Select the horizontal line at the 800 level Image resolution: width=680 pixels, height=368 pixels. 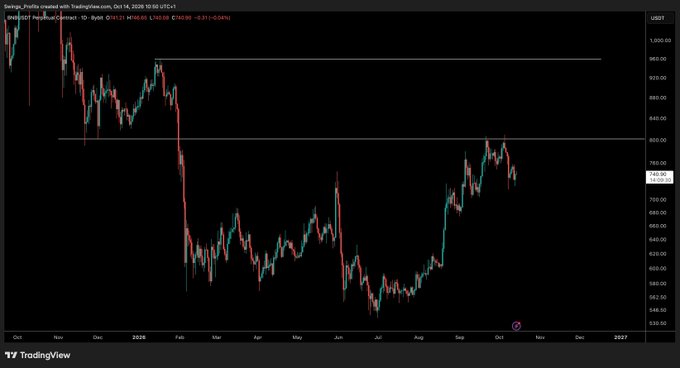click(351, 139)
